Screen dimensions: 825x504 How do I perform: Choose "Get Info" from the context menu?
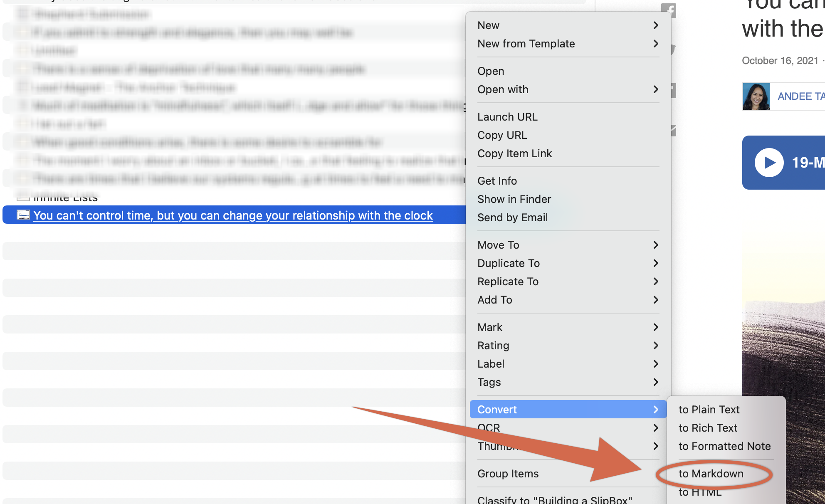tap(497, 180)
